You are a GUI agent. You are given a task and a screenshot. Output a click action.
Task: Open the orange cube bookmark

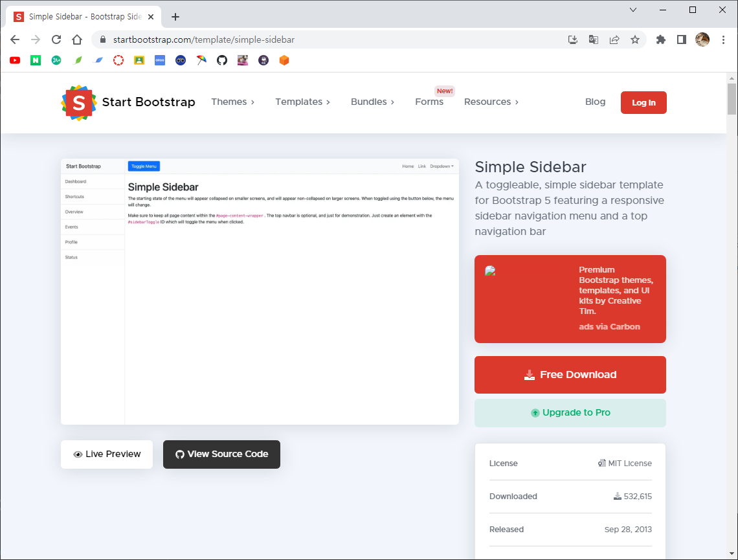pyautogui.click(x=284, y=60)
